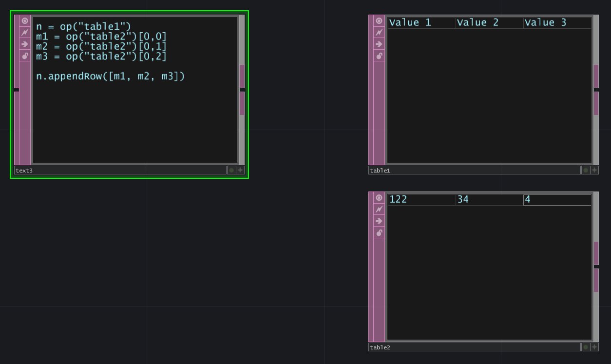Screen dimensions: 611x364
Task: Click the padlock lock flag on table1
Action: (379, 56)
